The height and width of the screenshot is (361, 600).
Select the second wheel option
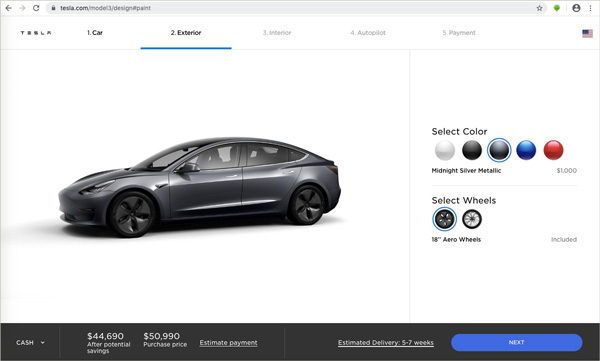[x=472, y=219]
